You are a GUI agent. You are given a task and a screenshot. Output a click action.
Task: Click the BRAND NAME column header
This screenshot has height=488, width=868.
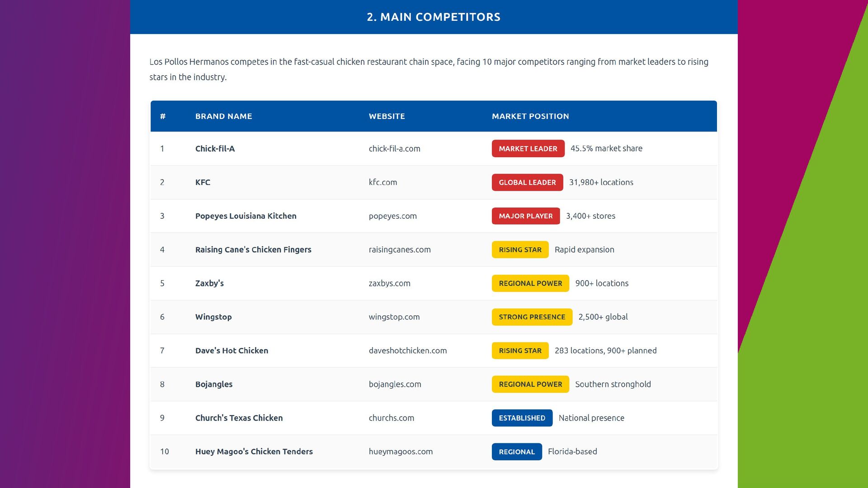point(224,116)
